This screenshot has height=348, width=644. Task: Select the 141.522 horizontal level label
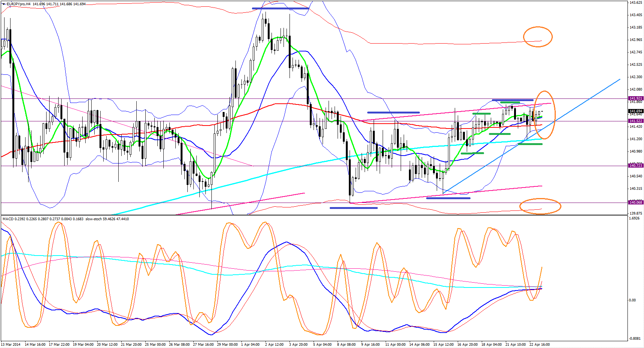point(635,121)
